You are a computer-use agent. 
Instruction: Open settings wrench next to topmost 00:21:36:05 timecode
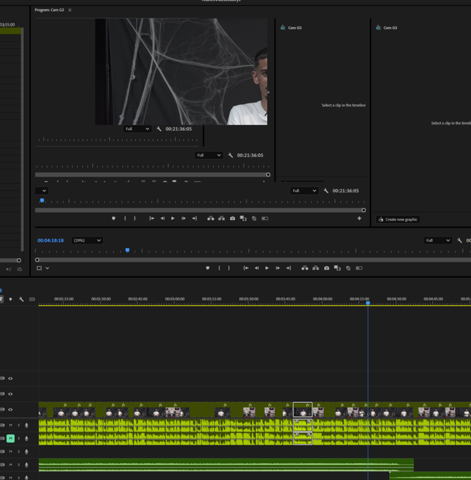click(x=159, y=129)
